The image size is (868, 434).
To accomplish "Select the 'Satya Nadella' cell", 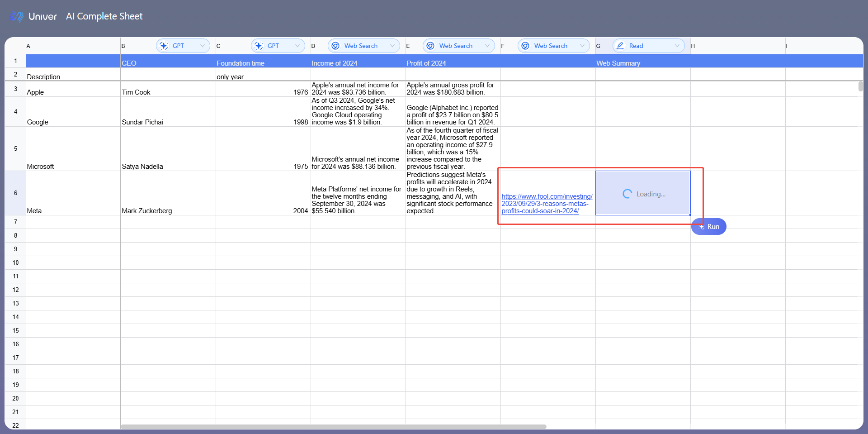I will tap(168, 149).
